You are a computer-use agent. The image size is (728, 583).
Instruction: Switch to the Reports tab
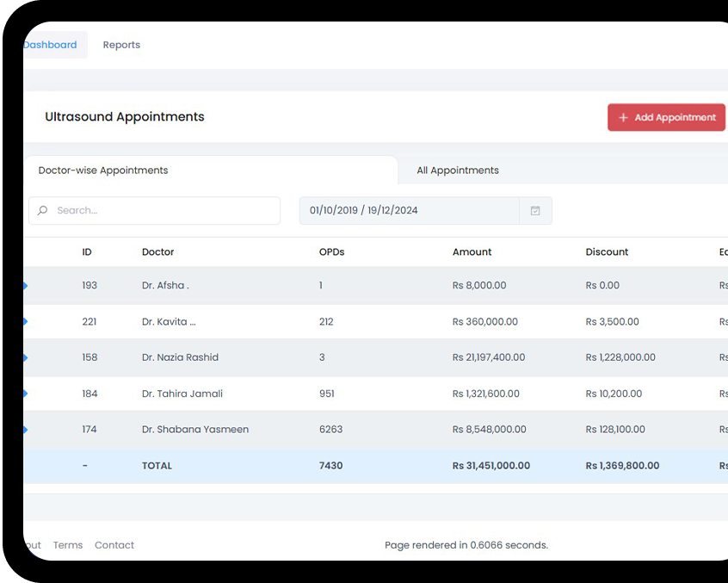coord(121,45)
